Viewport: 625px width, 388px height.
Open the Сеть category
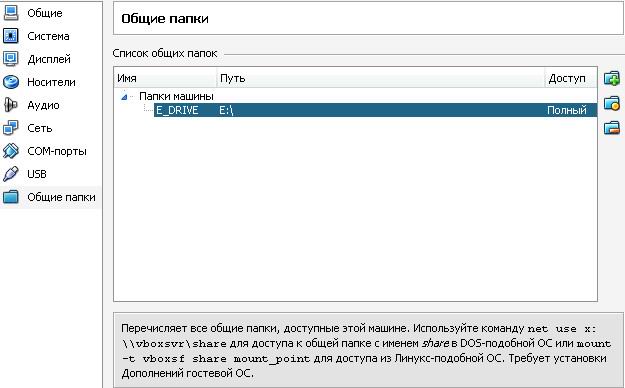[39, 128]
